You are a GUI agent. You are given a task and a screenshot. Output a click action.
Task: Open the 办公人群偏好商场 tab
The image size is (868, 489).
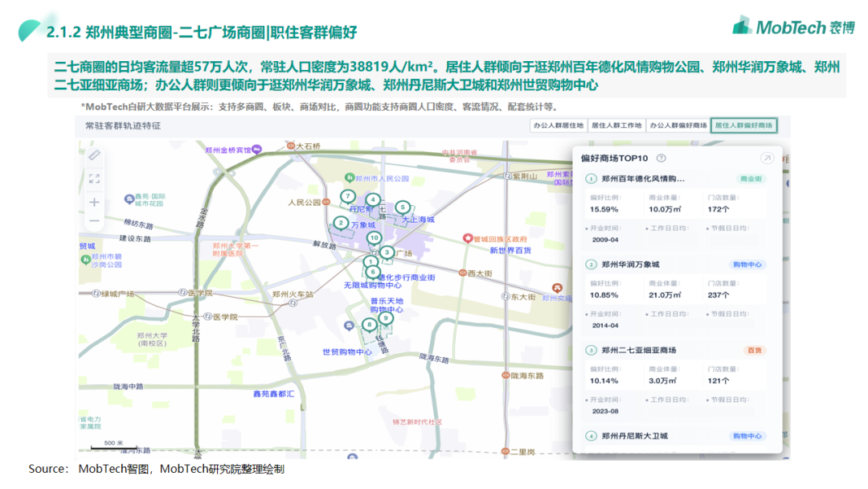tap(678, 125)
